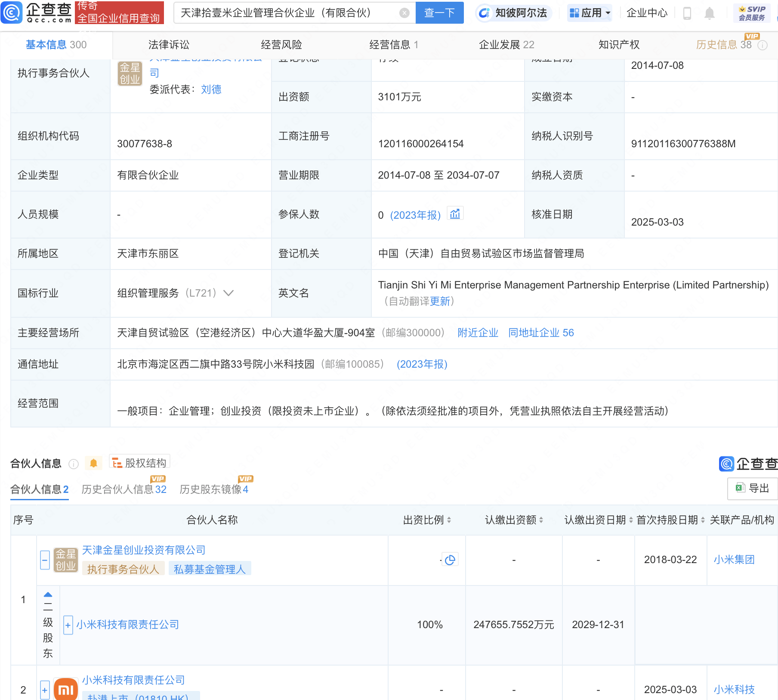Switch to 经营信息 tab
Image resolution: width=778 pixels, height=700 pixels.
(394, 45)
